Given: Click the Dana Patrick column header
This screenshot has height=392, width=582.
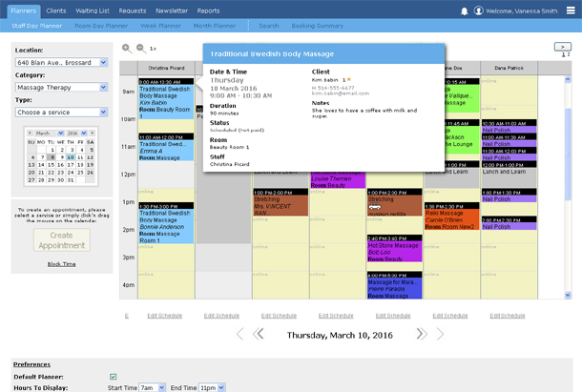Looking at the screenshot, I should [509, 68].
